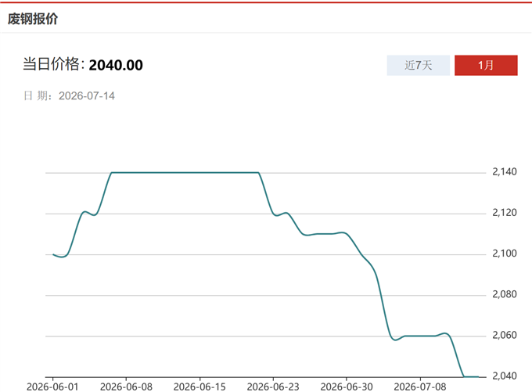
Task: Click the 2026-06-08 x-axis date label
Action: click(126, 387)
